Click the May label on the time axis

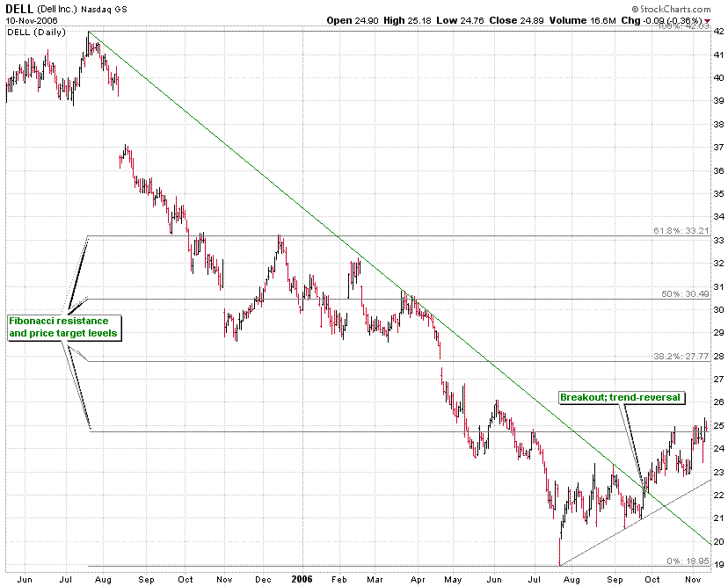453,580
